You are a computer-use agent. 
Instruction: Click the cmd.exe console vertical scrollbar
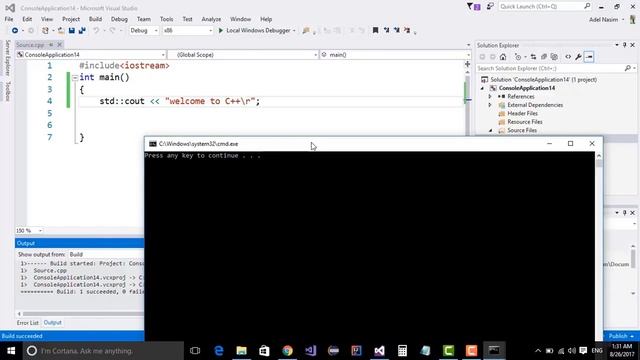pyautogui.click(x=599, y=246)
